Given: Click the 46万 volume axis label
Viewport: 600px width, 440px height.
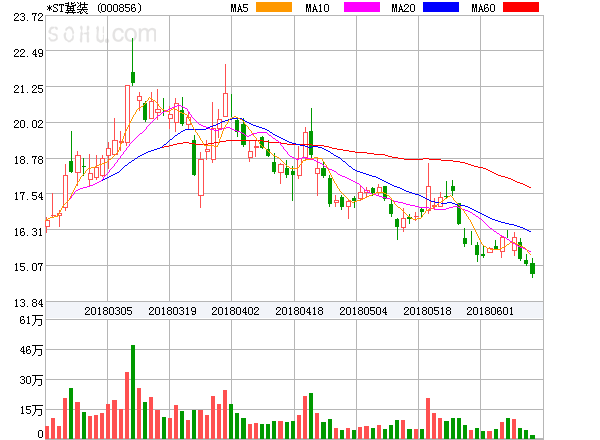Looking at the screenshot, I should [x=31, y=350].
